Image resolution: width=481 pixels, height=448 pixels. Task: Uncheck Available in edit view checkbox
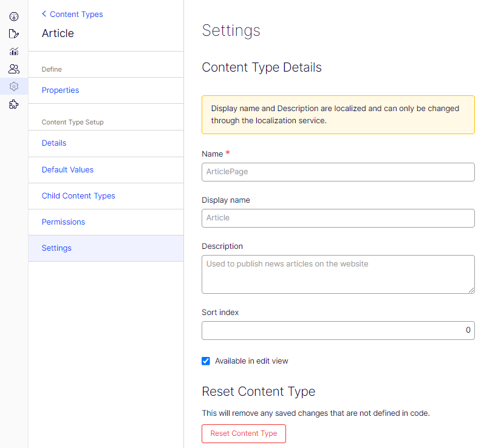206,361
